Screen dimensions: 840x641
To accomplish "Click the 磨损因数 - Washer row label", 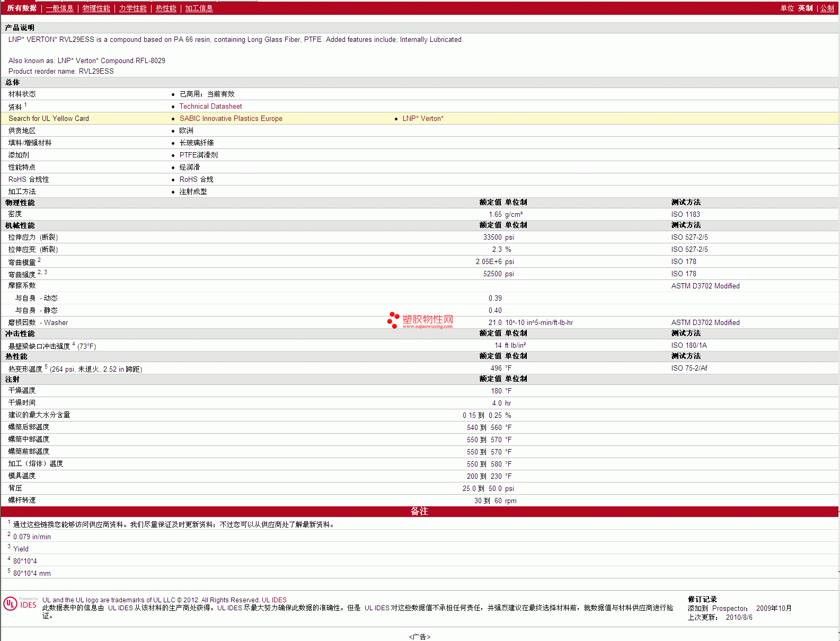I will pos(38,322).
